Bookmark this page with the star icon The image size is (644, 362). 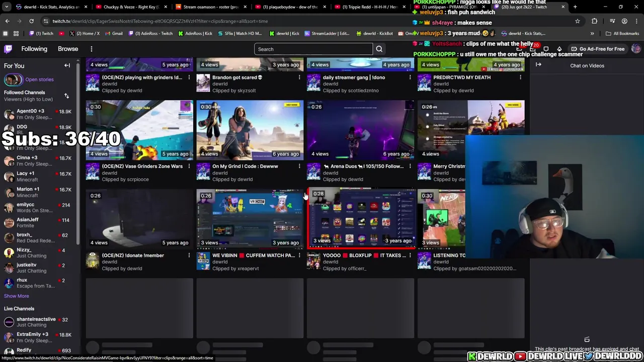click(x=578, y=21)
